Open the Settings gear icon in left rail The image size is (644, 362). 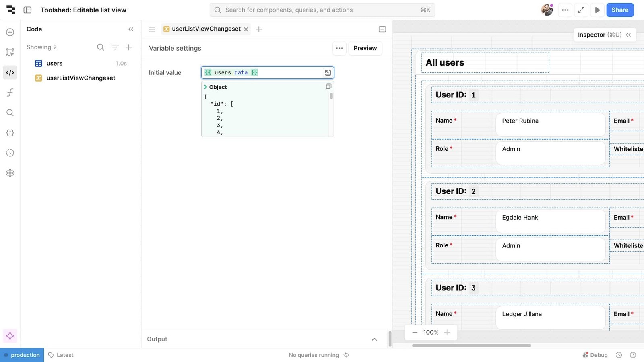[x=10, y=173]
